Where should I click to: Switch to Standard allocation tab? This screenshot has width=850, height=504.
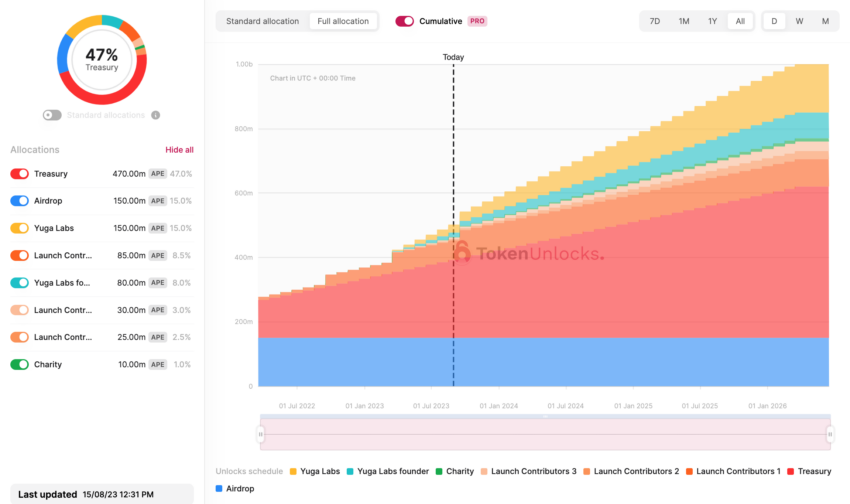tap(262, 21)
